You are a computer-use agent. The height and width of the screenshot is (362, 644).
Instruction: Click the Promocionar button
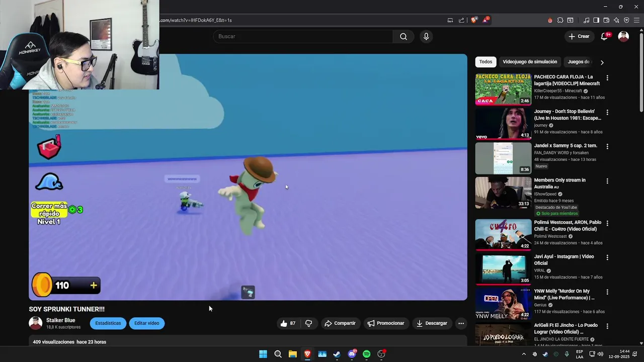click(x=385, y=323)
